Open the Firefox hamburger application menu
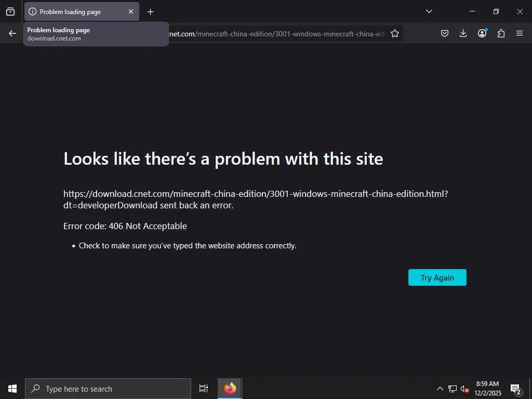Image resolution: width=532 pixels, height=399 pixels. click(520, 33)
